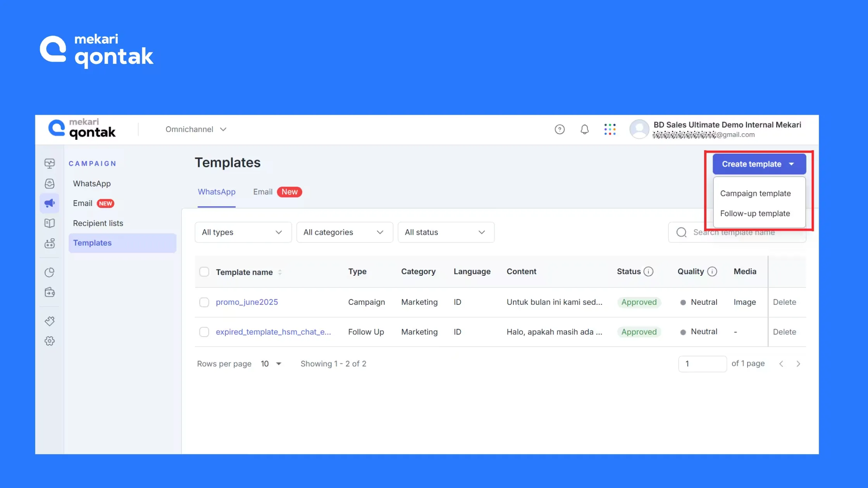Open the dashboard monitor icon in sidebar
Viewport: 868px width, 488px height.
pyautogui.click(x=50, y=163)
